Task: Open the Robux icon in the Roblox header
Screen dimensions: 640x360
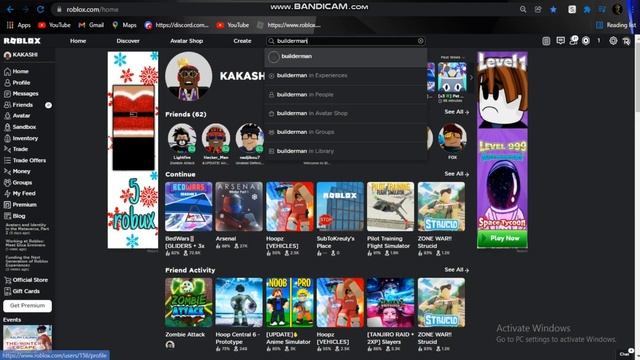Action: (586, 41)
